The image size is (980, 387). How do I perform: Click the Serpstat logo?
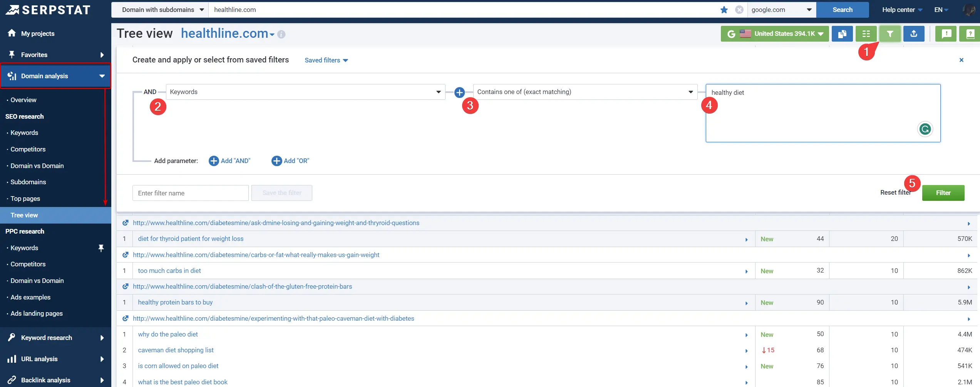(x=48, y=10)
